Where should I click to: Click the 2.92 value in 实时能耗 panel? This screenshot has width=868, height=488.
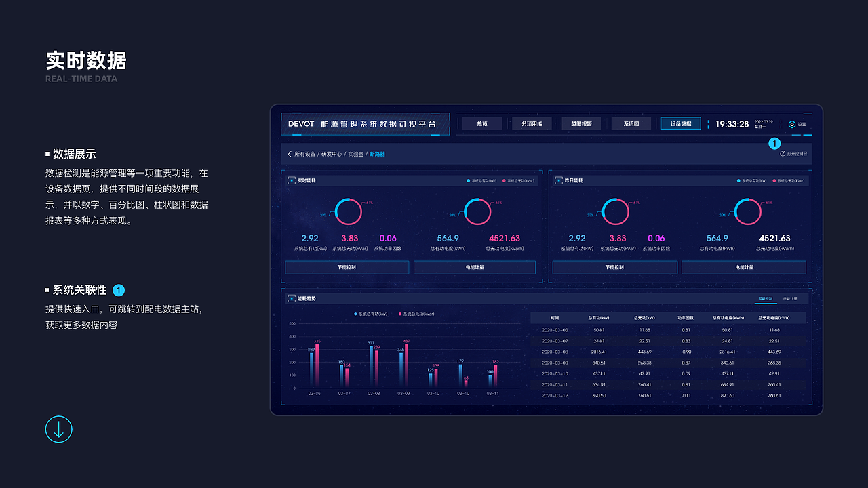click(310, 239)
